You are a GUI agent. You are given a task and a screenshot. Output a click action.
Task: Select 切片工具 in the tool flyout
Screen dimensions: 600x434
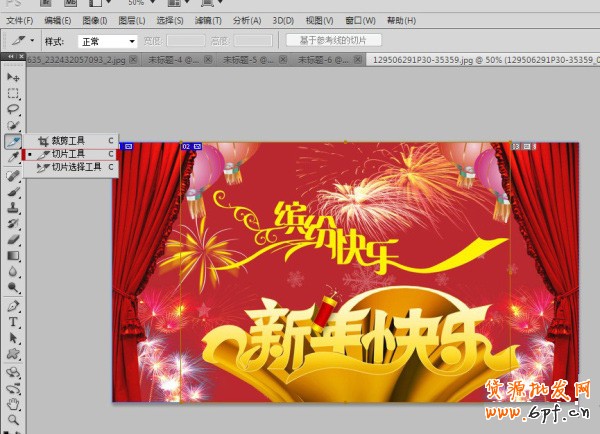[68, 154]
